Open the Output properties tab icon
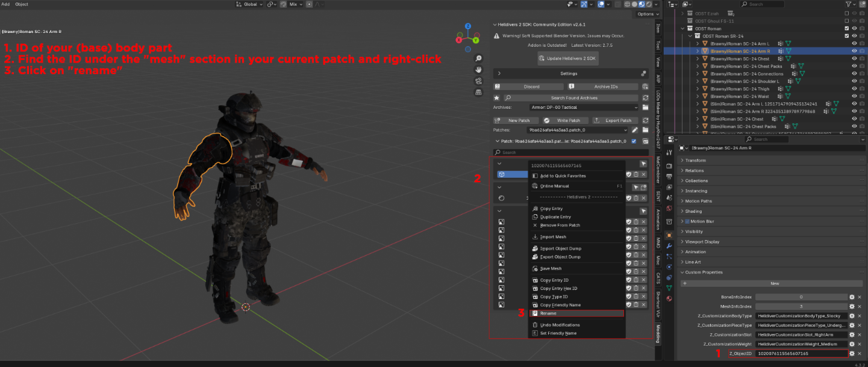The height and width of the screenshot is (367, 868). pyautogui.click(x=669, y=176)
